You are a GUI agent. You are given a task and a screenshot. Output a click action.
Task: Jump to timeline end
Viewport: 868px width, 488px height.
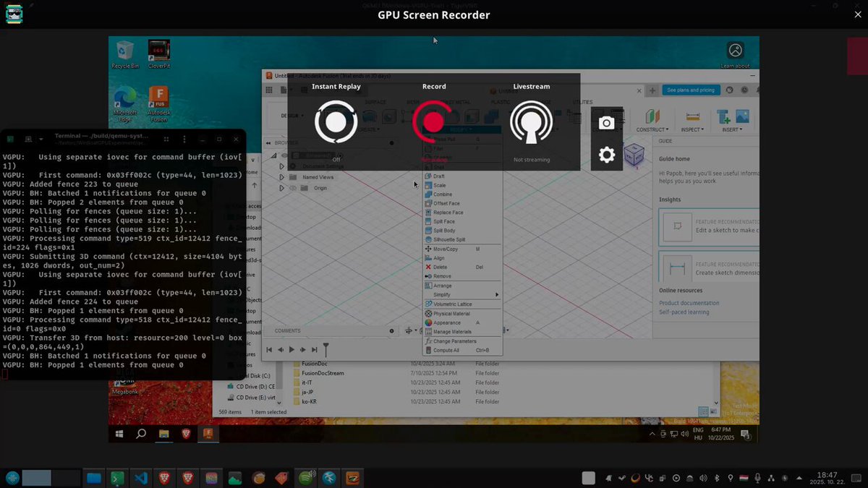[x=314, y=350]
